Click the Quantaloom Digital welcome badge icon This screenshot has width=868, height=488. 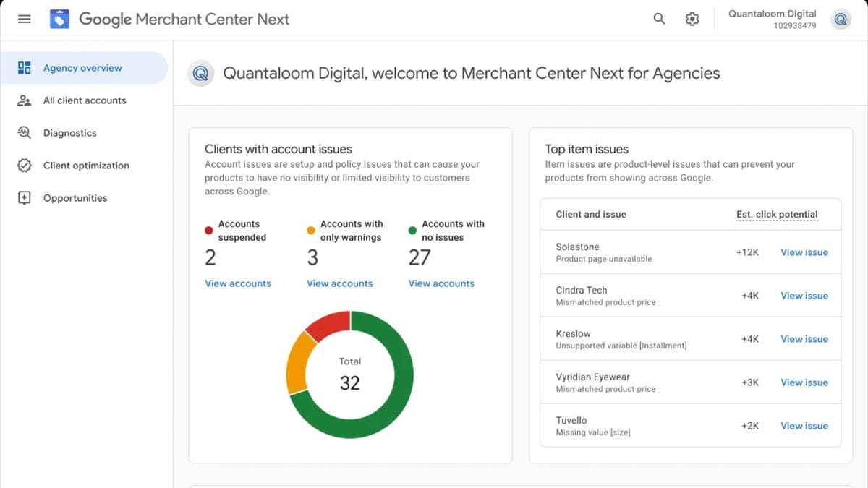point(200,73)
